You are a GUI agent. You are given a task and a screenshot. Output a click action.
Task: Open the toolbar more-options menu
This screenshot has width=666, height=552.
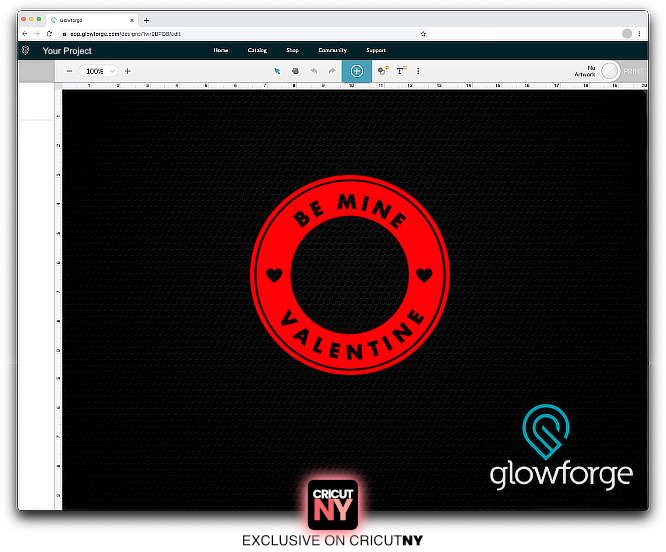pyautogui.click(x=418, y=71)
